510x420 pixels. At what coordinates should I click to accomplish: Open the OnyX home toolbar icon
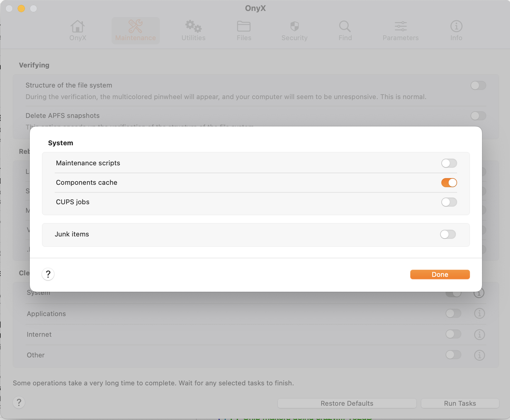tap(78, 30)
